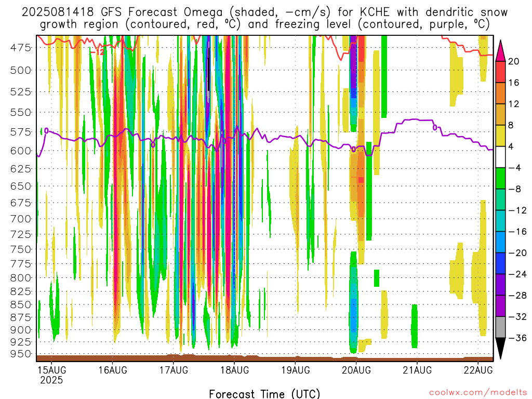
Task: Click the dark orange 12-to-16 colorbar segment
Action: (x=500, y=93)
